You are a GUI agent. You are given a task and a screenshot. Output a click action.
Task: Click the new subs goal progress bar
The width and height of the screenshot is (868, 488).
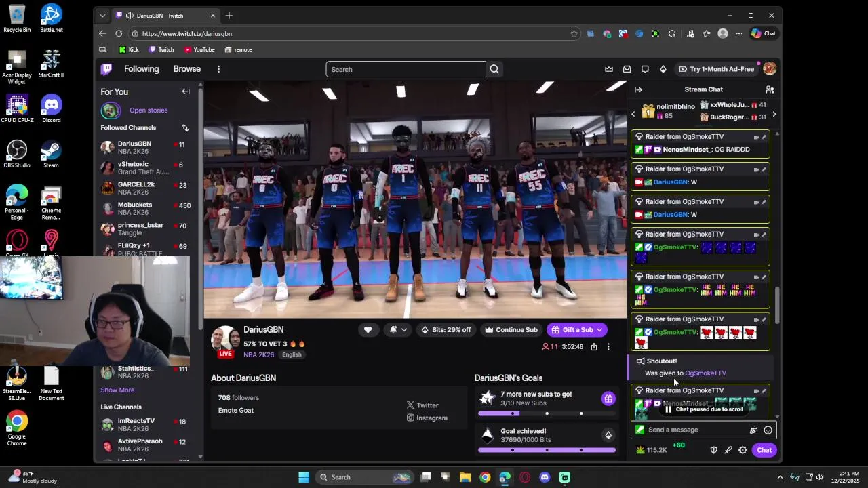547,413
